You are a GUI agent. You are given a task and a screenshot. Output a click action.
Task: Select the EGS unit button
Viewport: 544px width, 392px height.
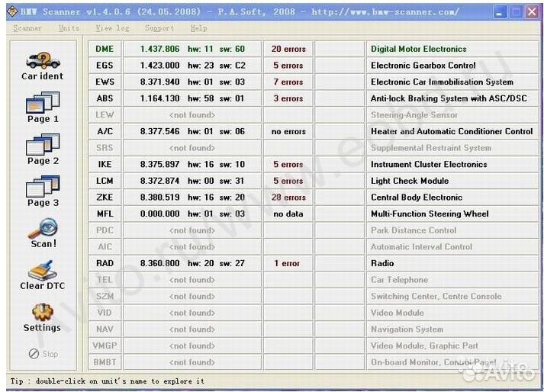click(x=105, y=66)
